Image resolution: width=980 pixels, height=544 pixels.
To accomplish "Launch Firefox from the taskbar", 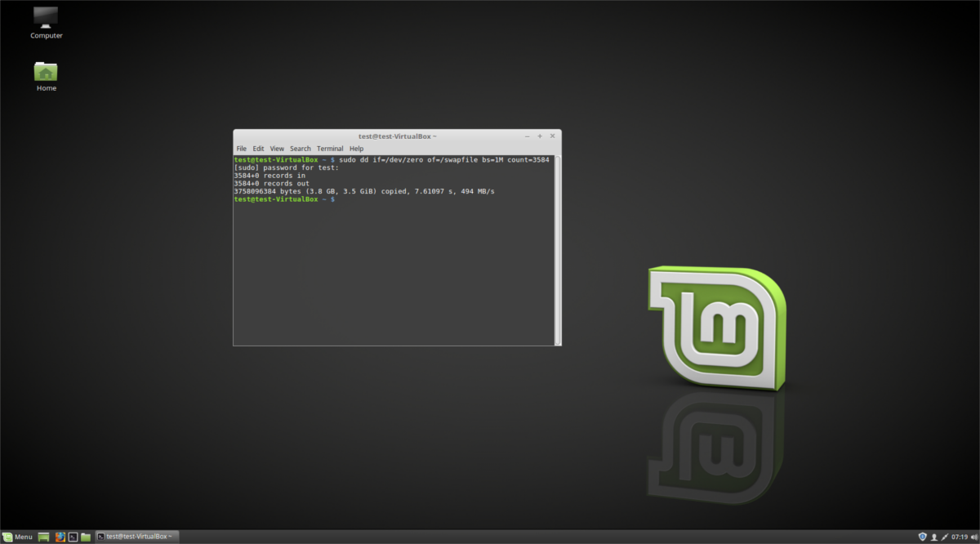I will click(x=60, y=537).
